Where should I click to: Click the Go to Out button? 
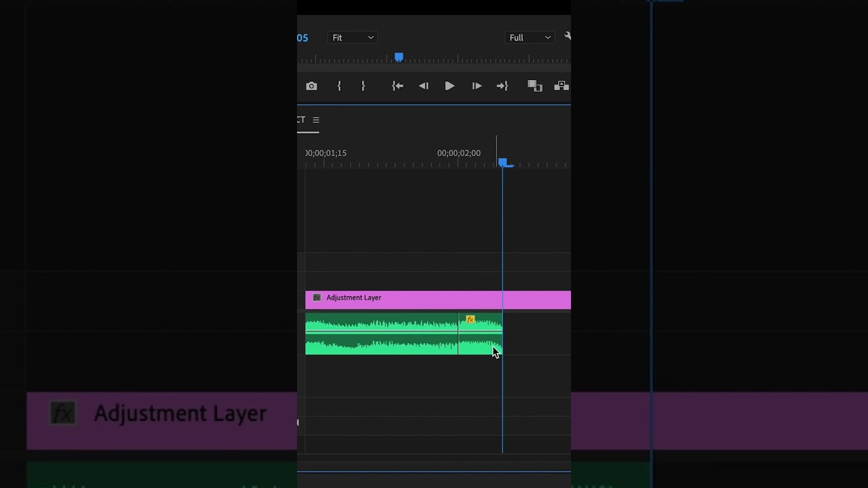pos(502,86)
